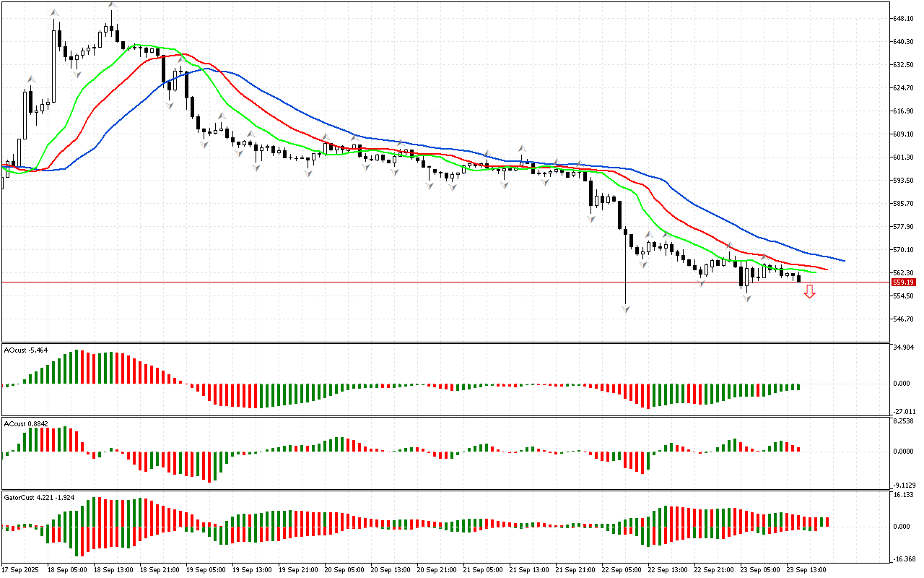Click the 23 Sep 13:00 time label
Image resolution: width=924 pixels, height=578 pixels.
click(806, 569)
